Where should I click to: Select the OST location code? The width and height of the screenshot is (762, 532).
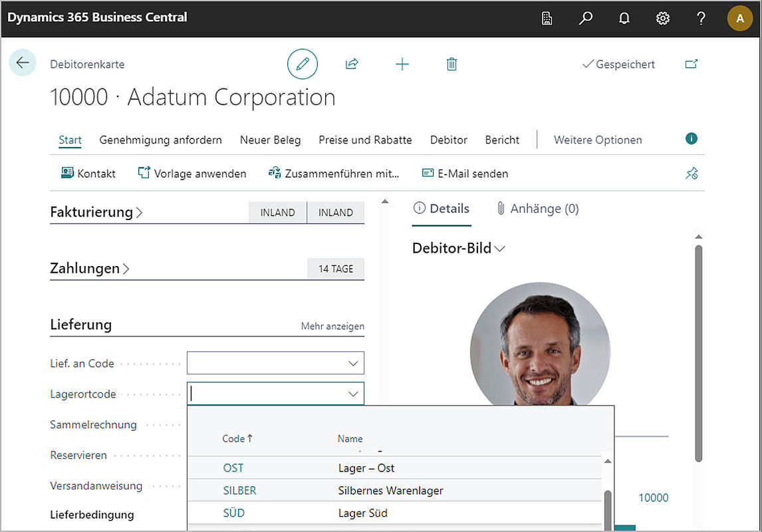pos(233,468)
